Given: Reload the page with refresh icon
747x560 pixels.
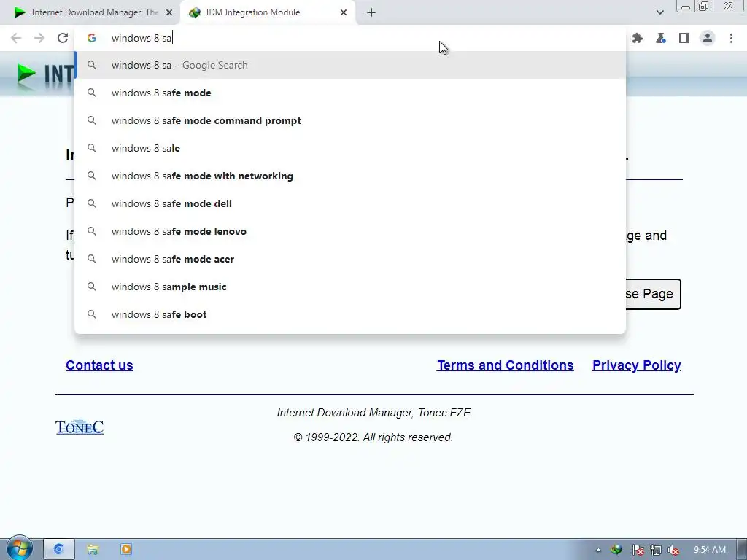Looking at the screenshot, I should tap(63, 38).
